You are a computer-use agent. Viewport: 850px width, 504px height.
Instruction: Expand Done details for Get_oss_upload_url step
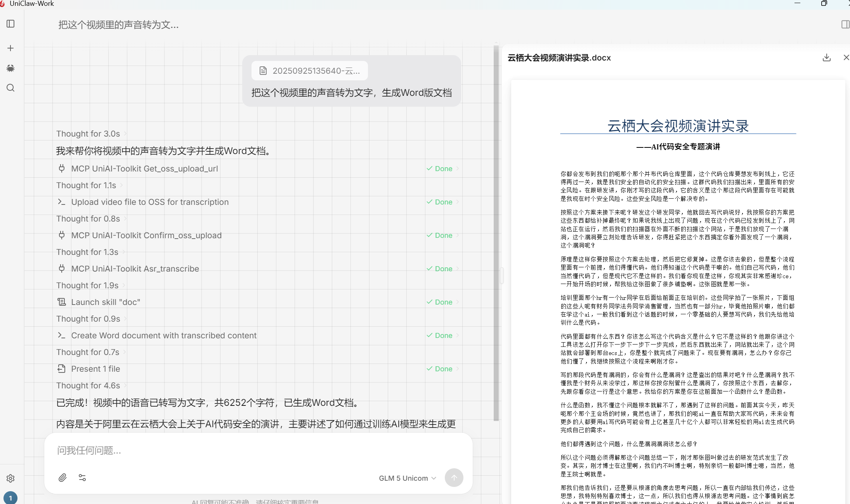tap(443, 168)
